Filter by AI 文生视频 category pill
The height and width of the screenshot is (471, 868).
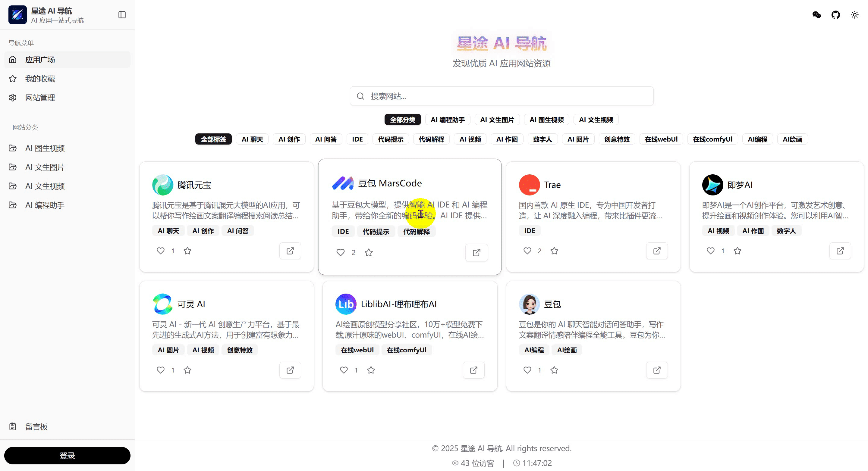click(x=596, y=120)
